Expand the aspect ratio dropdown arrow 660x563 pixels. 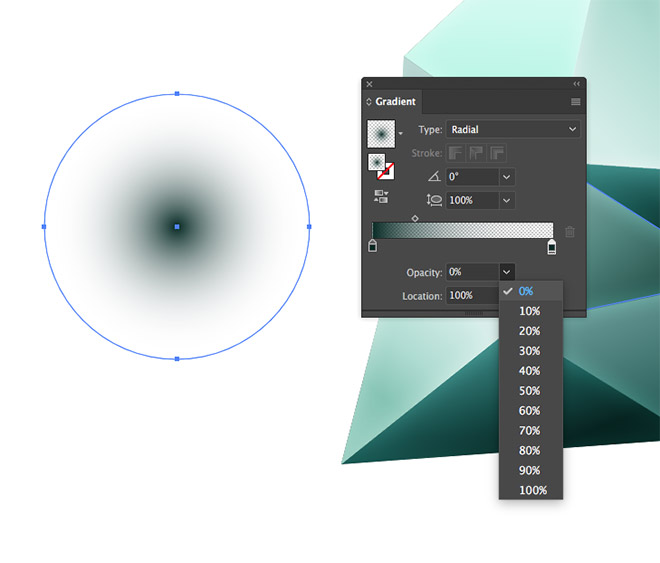click(x=506, y=200)
